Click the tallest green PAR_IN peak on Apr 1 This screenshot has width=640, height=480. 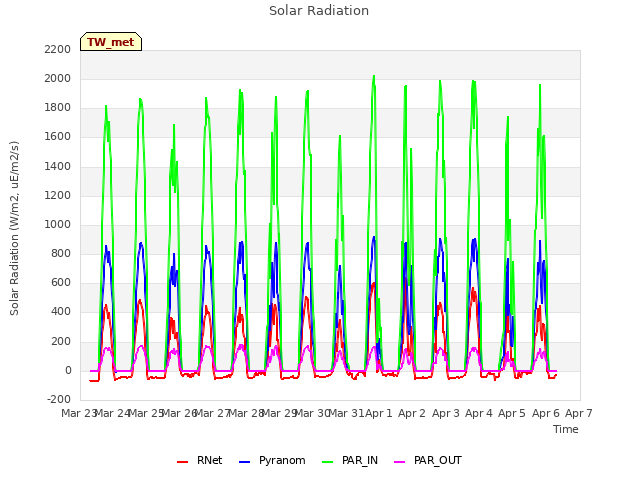374,76
